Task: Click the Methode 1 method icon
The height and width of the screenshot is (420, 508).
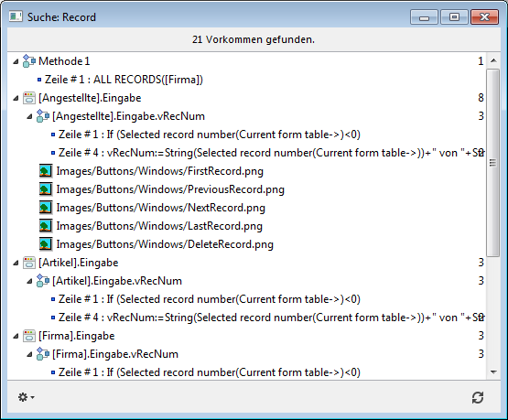Action: click(x=29, y=61)
